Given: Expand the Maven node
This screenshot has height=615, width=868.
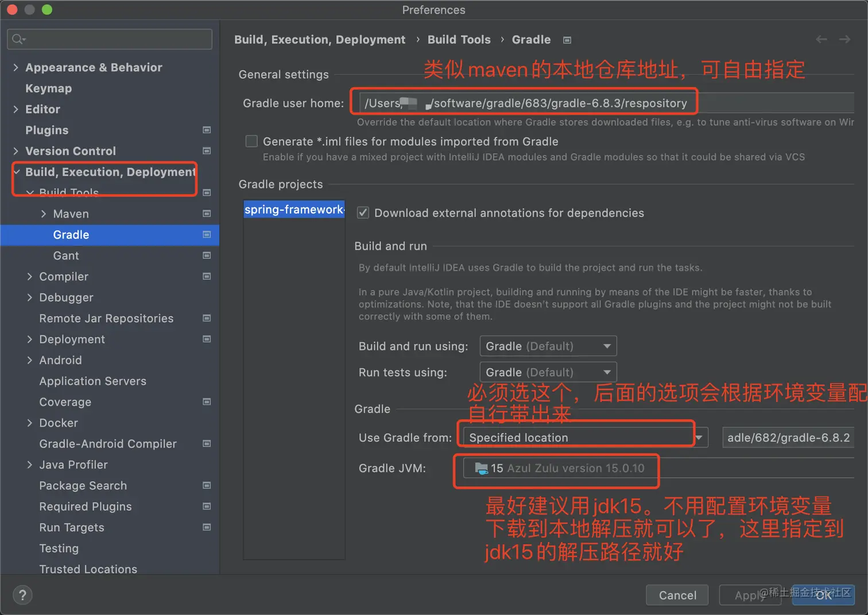Looking at the screenshot, I should 44,214.
